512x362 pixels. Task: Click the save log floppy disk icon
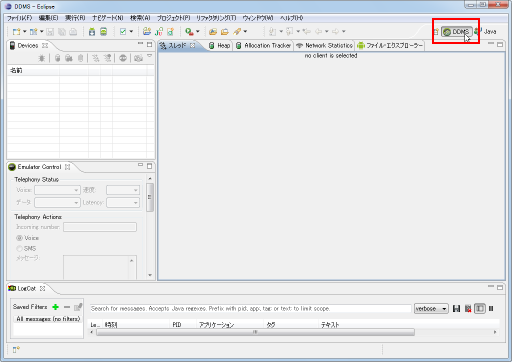pos(456,309)
